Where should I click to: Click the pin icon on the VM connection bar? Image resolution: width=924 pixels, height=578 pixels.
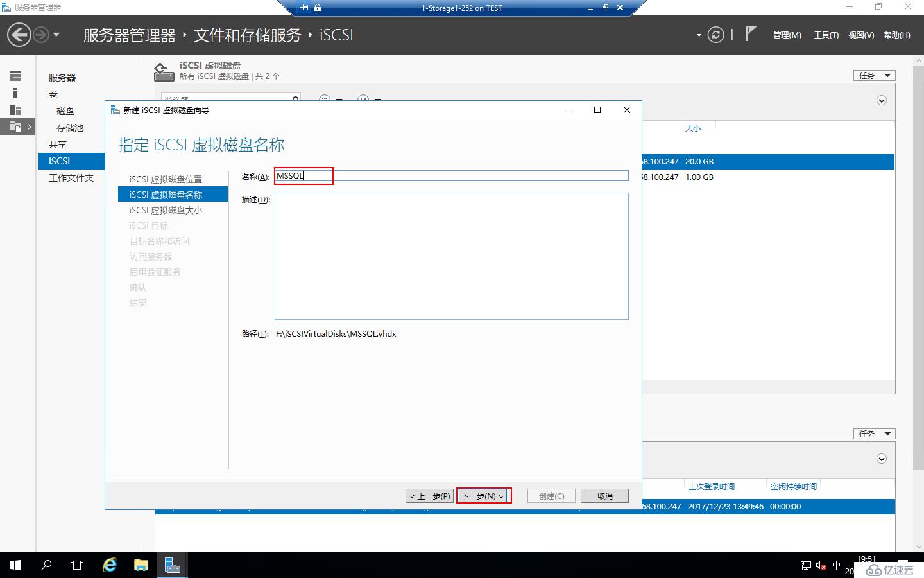[304, 8]
